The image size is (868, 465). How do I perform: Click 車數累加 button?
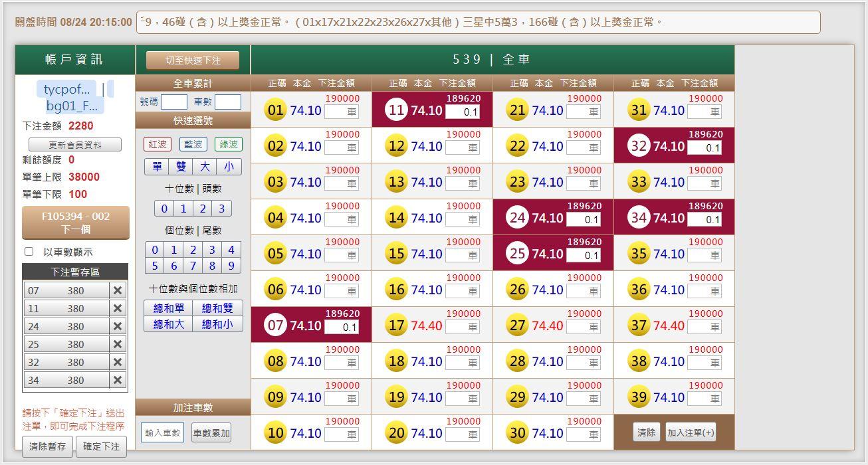[211, 433]
